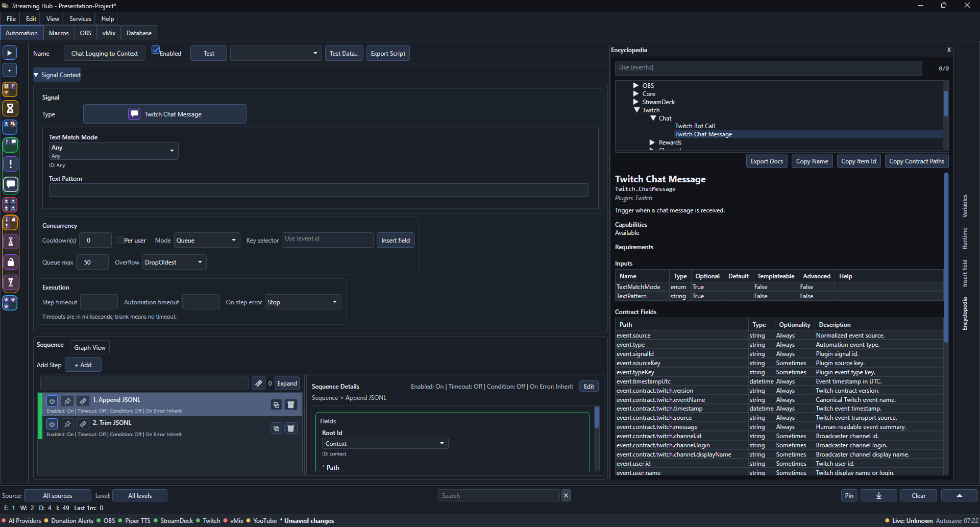Switch to the Database tab
The height and width of the screenshot is (527, 980).
click(x=139, y=33)
